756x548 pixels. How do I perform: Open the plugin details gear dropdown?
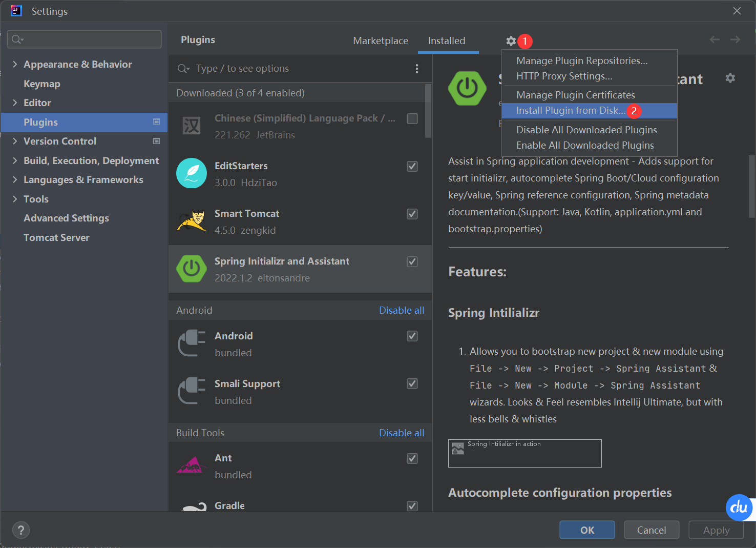(x=730, y=78)
